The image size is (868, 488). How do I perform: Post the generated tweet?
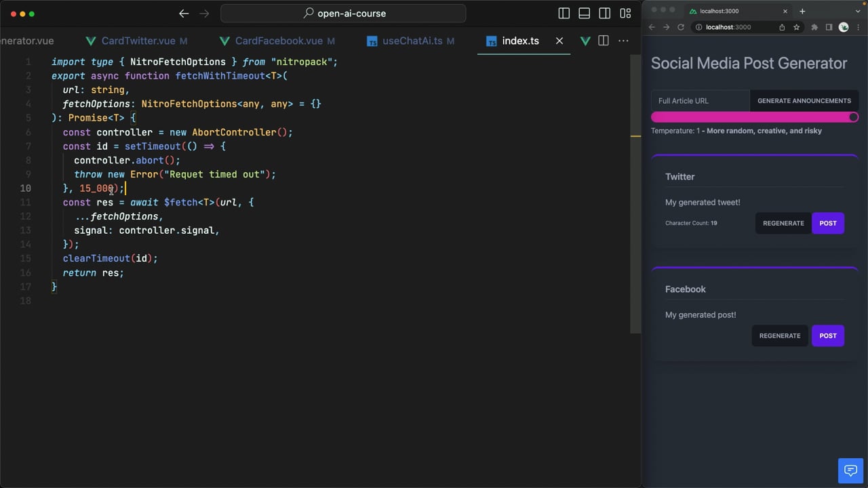(x=828, y=223)
